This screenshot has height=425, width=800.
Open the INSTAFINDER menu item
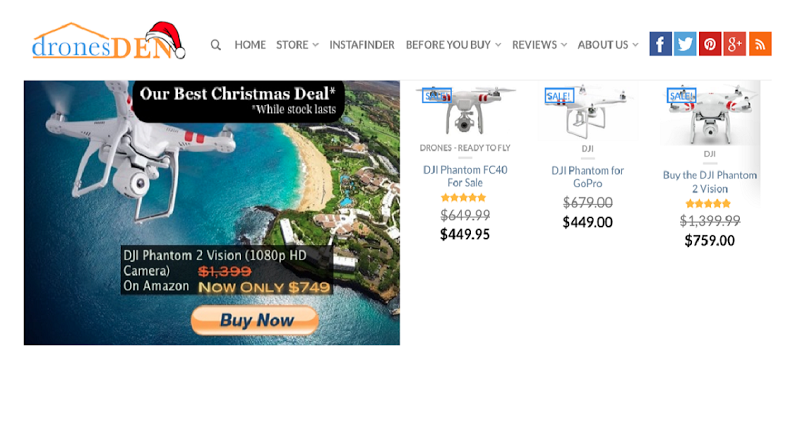tap(362, 45)
